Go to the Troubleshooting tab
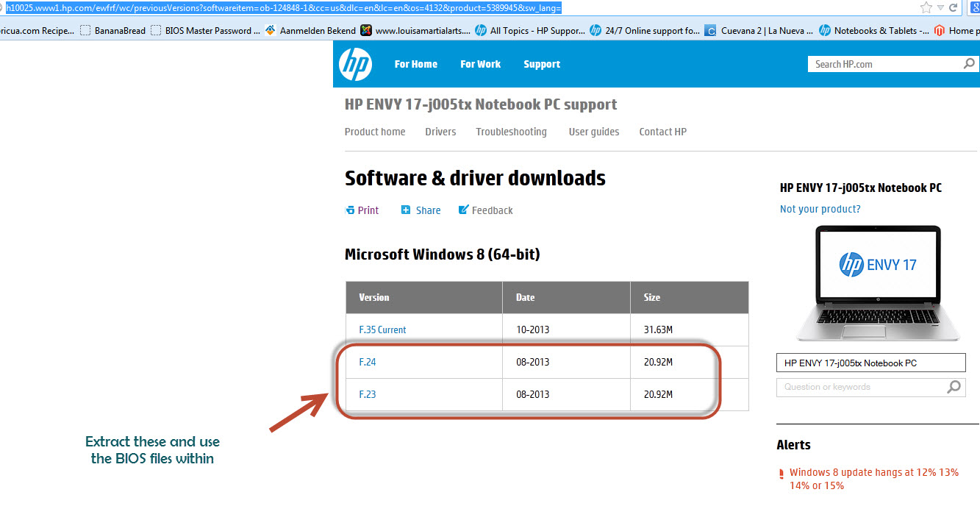This screenshot has height=520, width=980. 511,132
